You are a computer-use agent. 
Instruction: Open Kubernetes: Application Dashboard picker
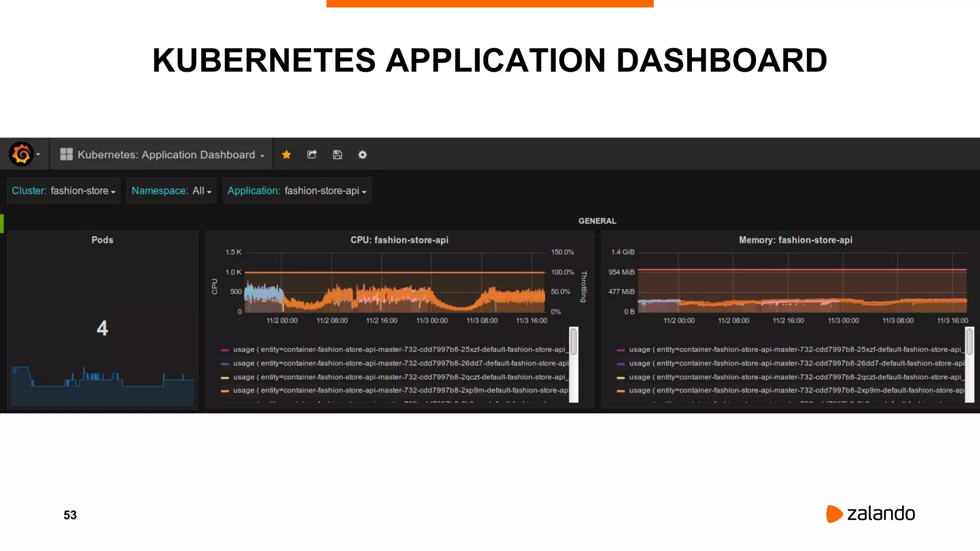[166, 154]
